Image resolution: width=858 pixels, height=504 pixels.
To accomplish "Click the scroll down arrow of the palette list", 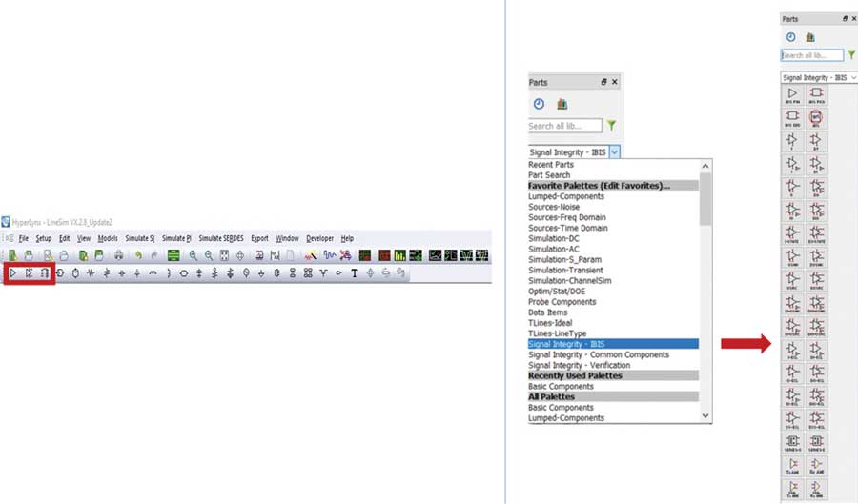I will click(x=705, y=416).
